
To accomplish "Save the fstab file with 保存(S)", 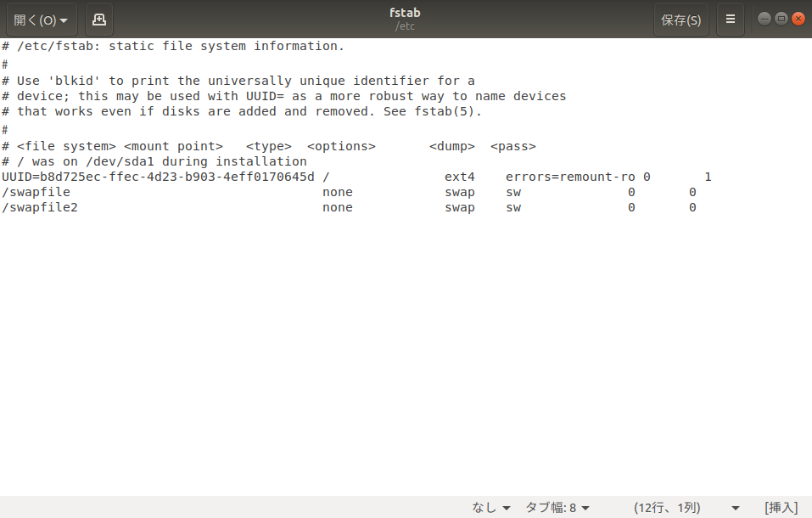I will (680, 19).
